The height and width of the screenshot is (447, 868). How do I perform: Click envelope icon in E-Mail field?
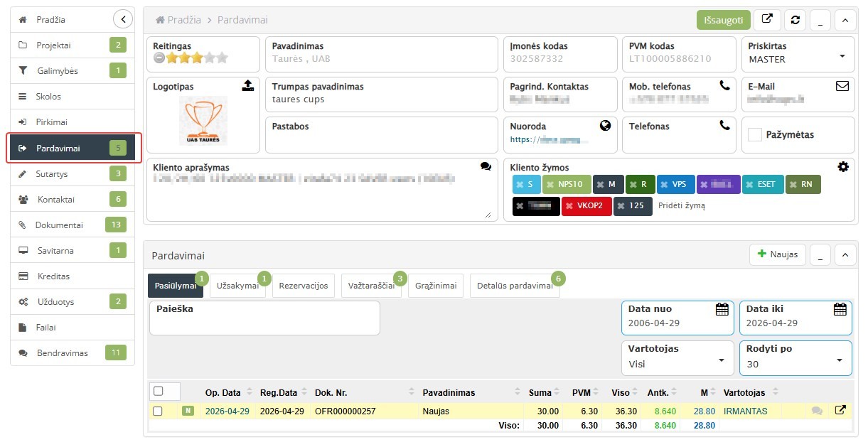(842, 86)
